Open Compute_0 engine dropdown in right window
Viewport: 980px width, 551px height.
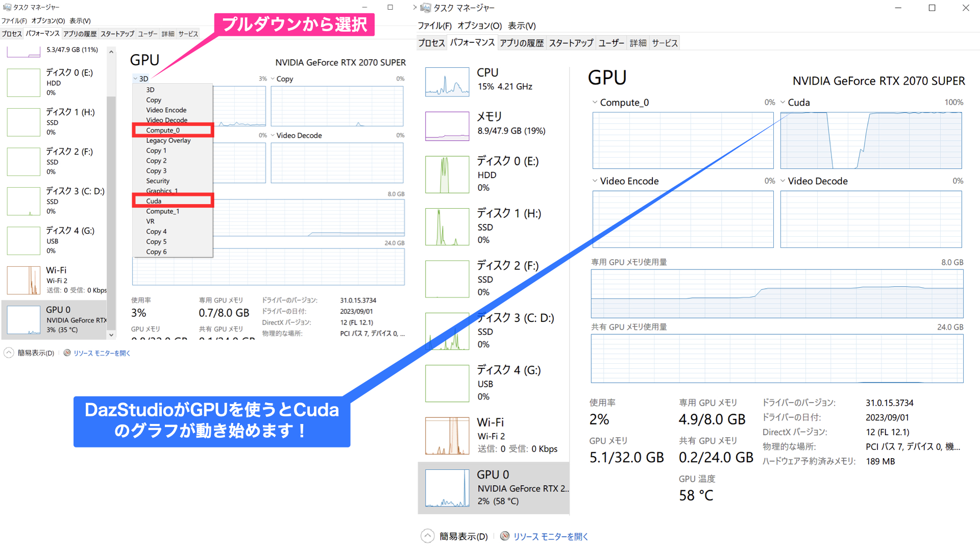(x=621, y=103)
